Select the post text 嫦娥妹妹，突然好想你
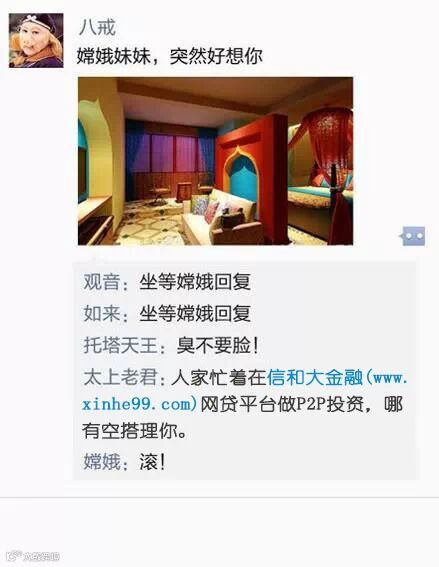This screenshot has height=567, width=439. (x=170, y=56)
